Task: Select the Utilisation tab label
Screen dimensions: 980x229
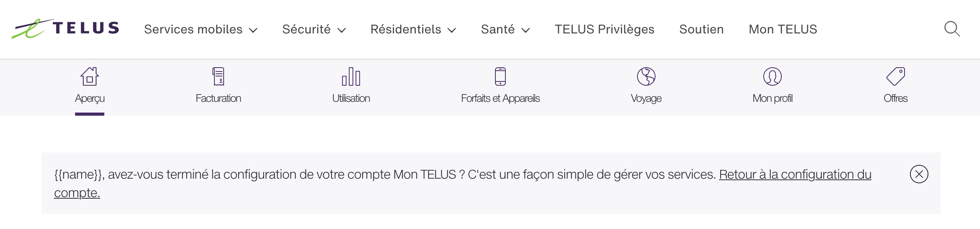Action: [351, 98]
